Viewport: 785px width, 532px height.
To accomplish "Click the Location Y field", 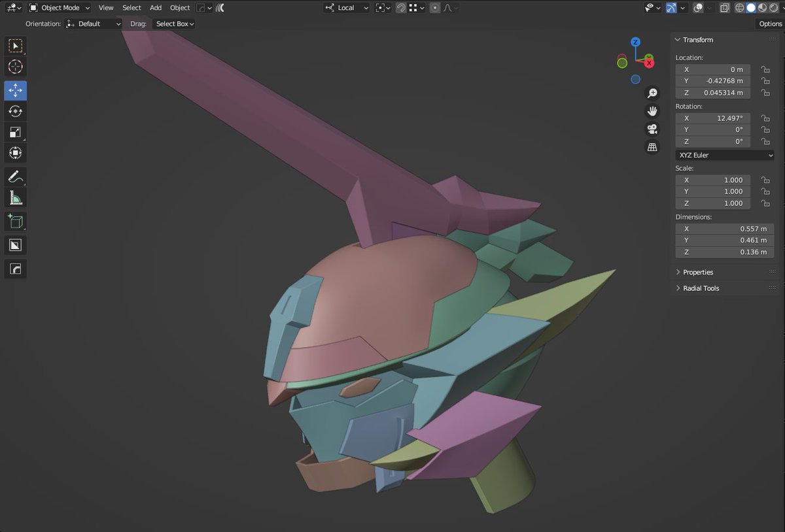I will pos(713,81).
